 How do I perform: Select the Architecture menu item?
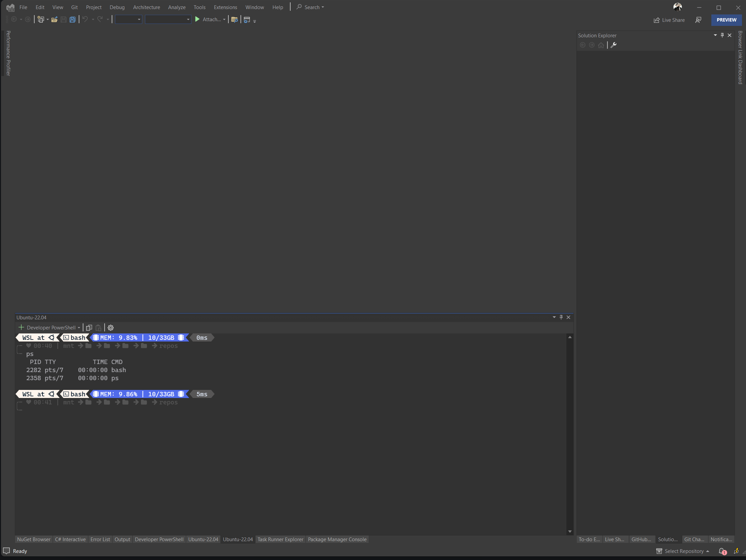click(147, 6)
